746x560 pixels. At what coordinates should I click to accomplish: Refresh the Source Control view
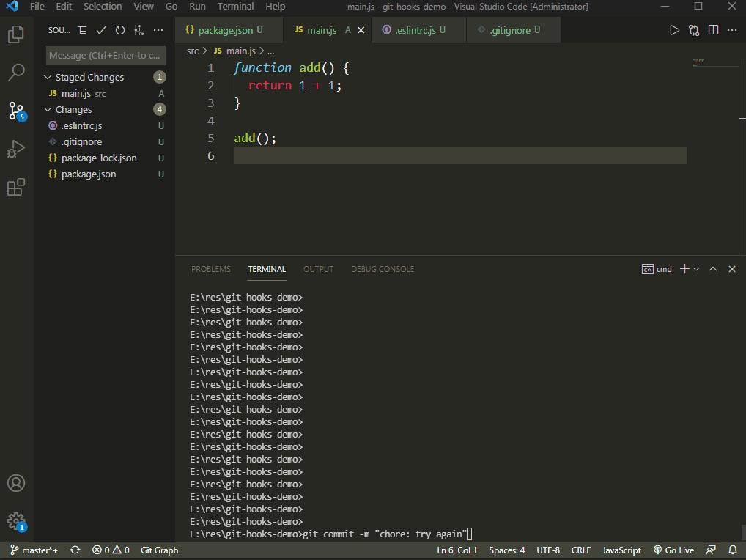pyautogui.click(x=119, y=30)
